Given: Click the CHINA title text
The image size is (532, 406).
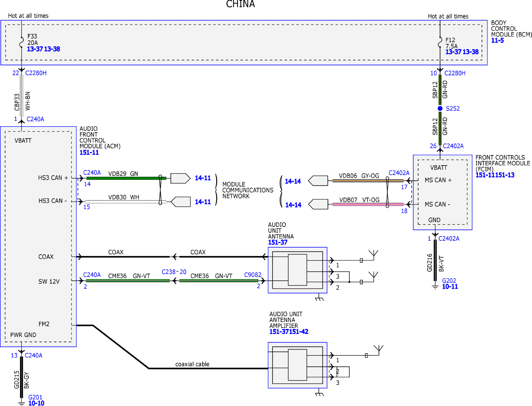Looking at the screenshot, I should (241, 4).
